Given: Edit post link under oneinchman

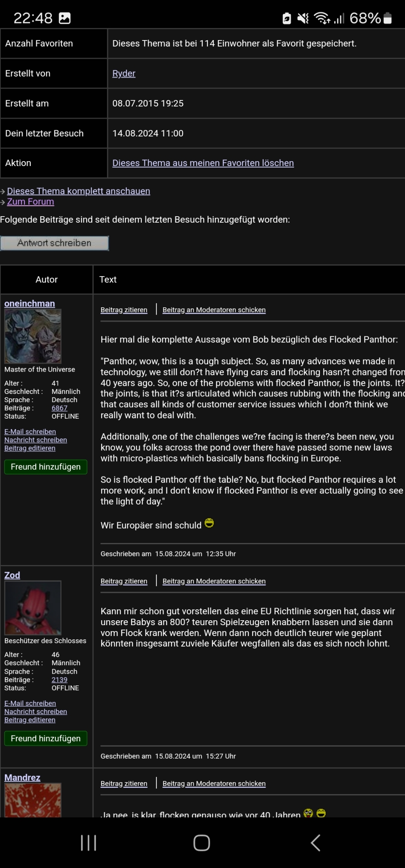Looking at the screenshot, I should coord(30,448).
